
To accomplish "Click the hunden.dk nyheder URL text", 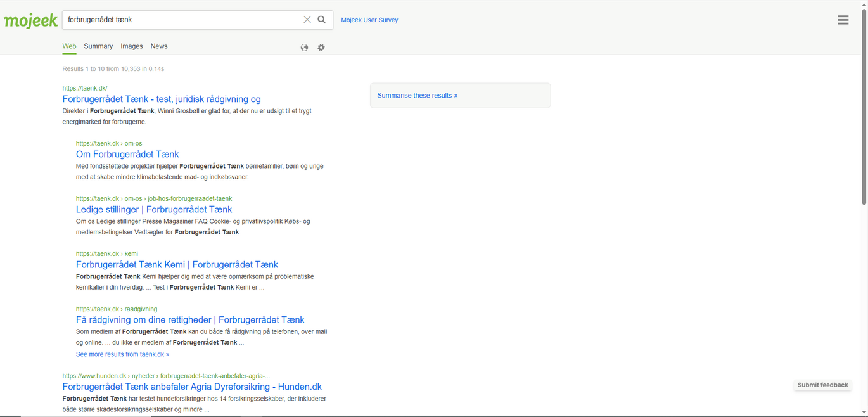I will click(166, 376).
